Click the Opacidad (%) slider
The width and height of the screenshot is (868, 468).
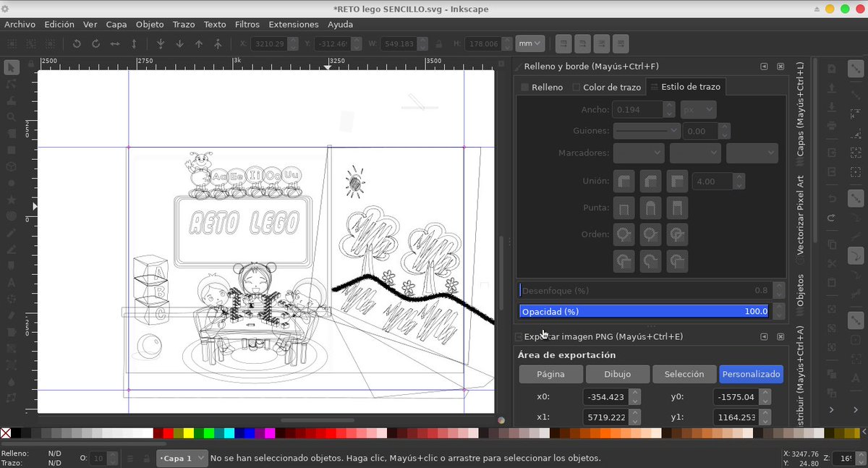pyautogui.click(x=645, y=312)
